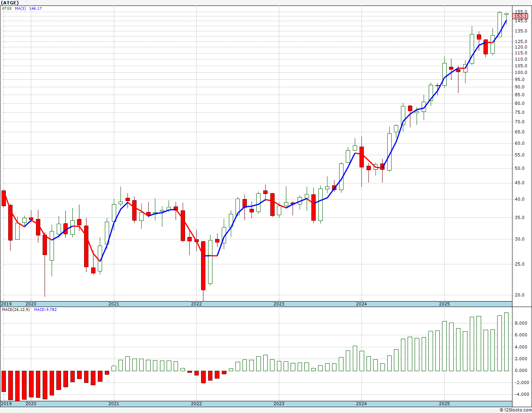This screenshot has height=413, width=532.
Task: Click the 70.0 price axis label
Action: 520,122
